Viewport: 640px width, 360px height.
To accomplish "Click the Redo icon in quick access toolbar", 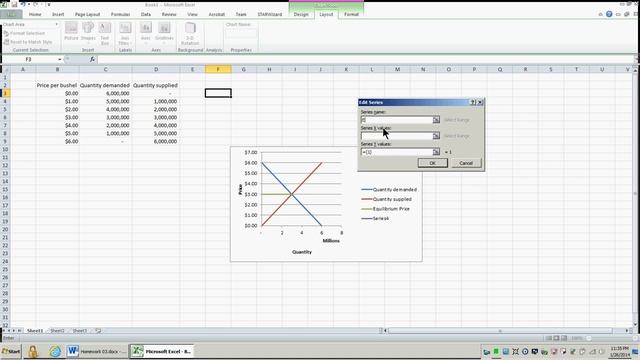I will tap(36, 4).
